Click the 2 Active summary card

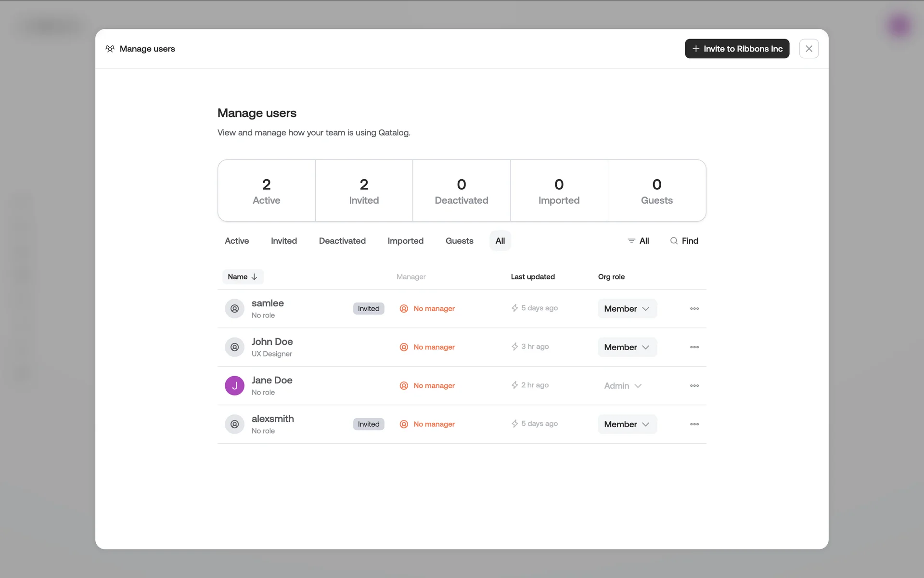(266, 191)
